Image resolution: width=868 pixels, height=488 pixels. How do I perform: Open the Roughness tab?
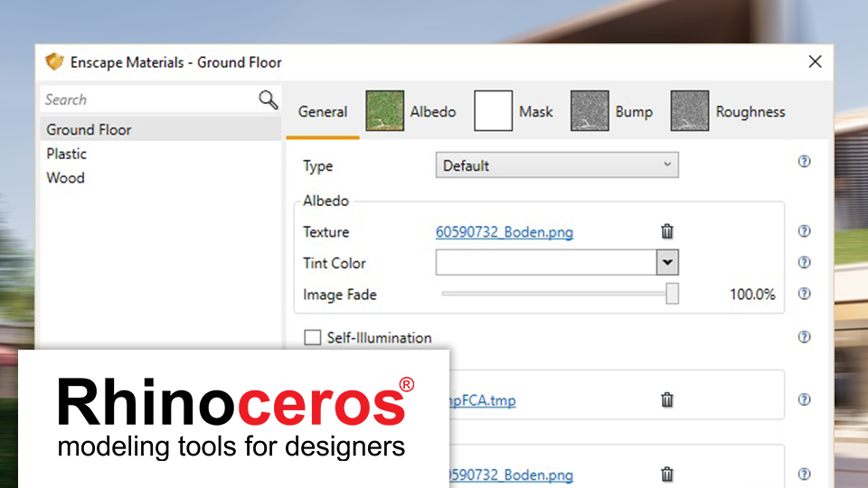pyautogui.click(x=728, y=112)
